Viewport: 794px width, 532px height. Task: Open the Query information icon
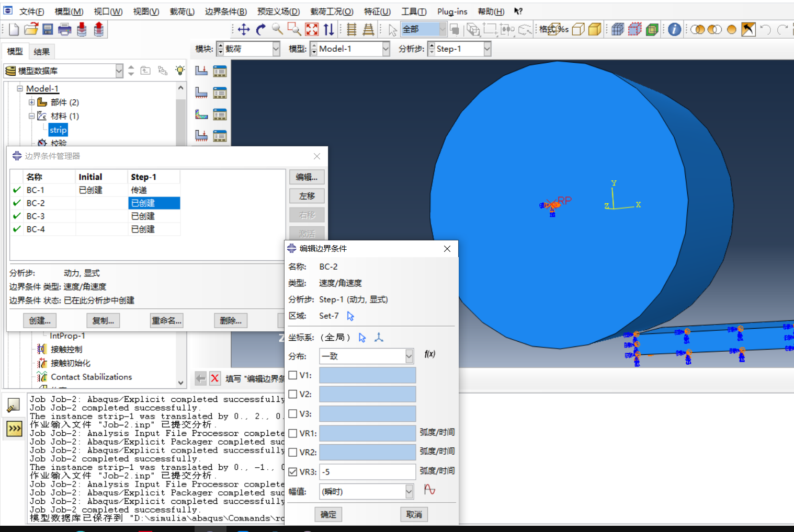pyautogui.click(x=675, y=30)
